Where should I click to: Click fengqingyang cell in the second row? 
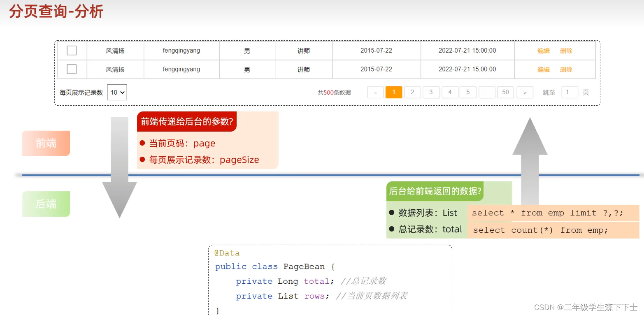pyautogui.click(x=181, y=69)
